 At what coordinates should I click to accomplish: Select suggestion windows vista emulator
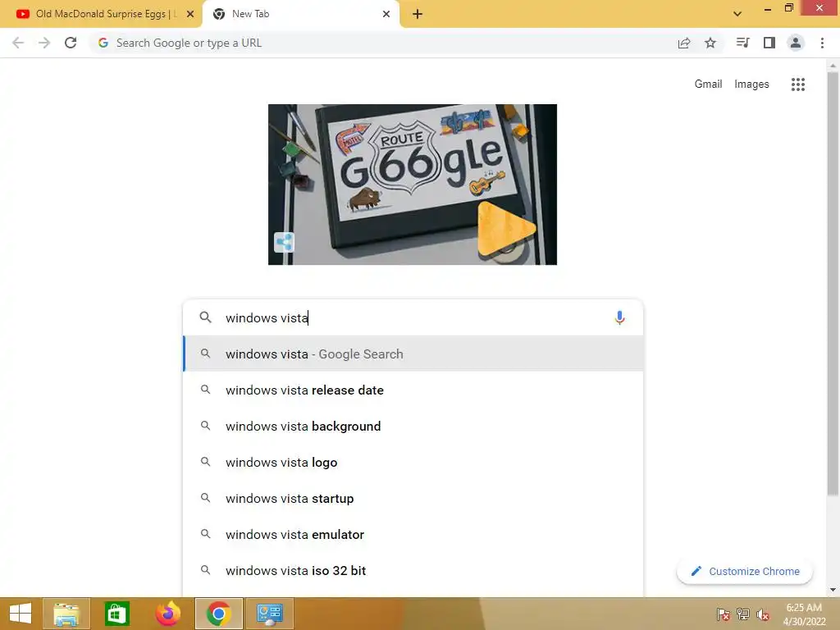click(x=413, y=535)
